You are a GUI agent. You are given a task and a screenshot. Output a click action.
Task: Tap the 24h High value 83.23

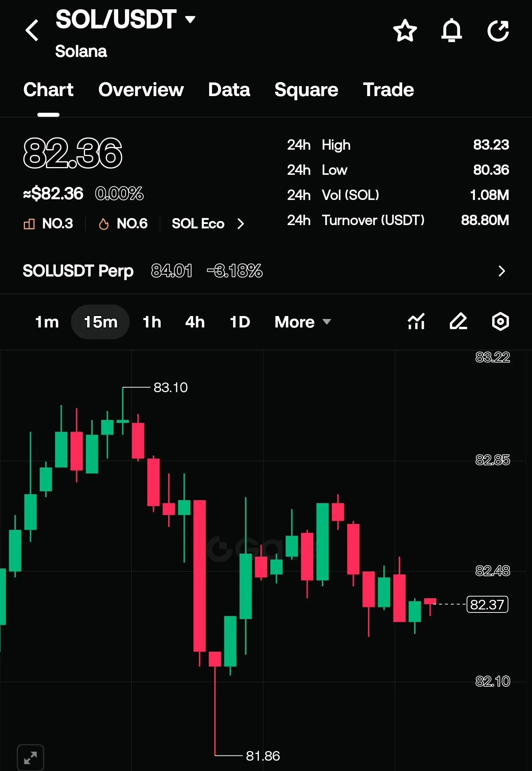click(x=491, y=145)
